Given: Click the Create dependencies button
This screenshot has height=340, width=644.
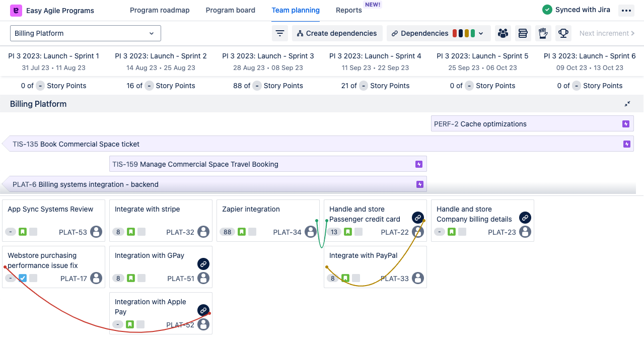Looking at the screenshot, I should pyautogui.click(x=337, y=33).
